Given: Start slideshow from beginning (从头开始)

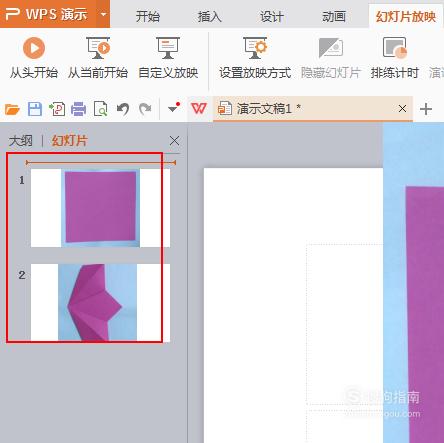Looking at the screenshot, I should point(33,57).
